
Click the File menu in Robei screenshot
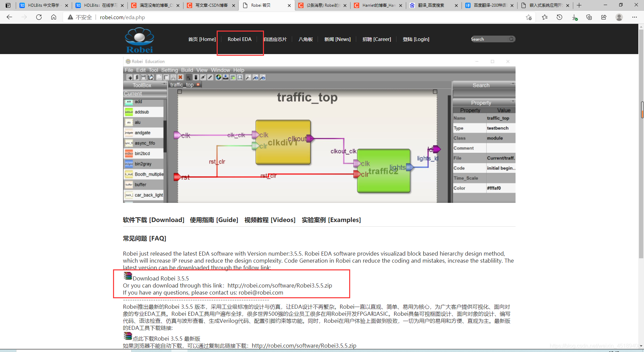click(x=129, y=70)
